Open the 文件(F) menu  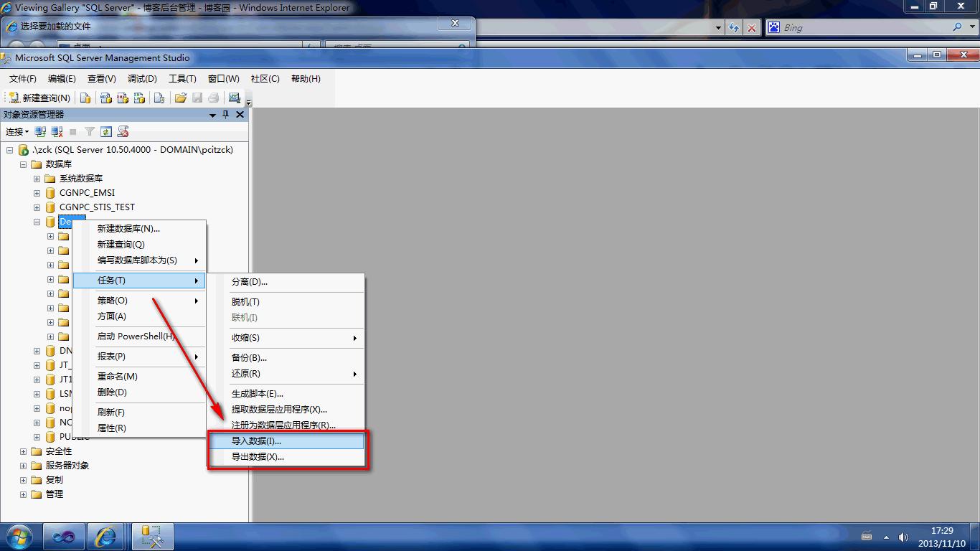pos(23,79)
